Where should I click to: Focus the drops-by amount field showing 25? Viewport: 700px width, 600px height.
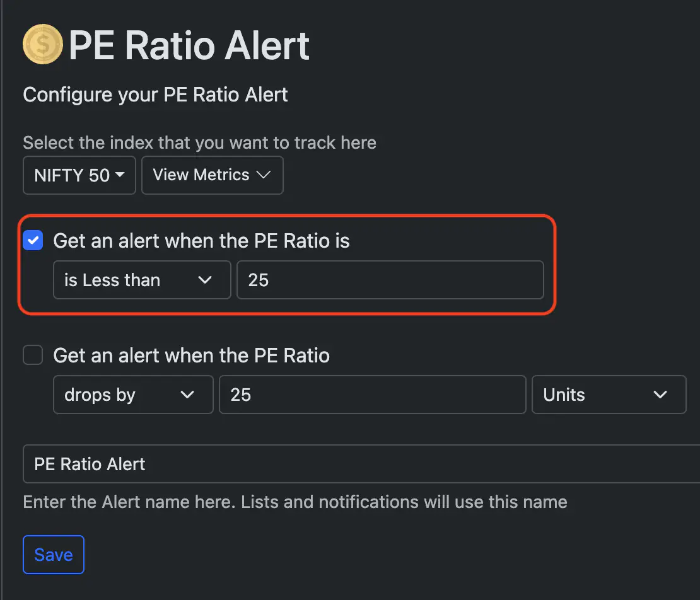point(373,395)
